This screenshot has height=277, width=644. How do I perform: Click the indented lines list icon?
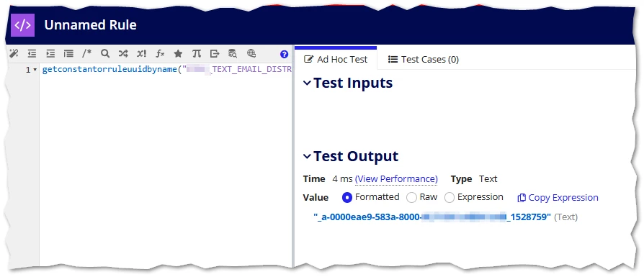pyautogui.click(x=68, y=53)
